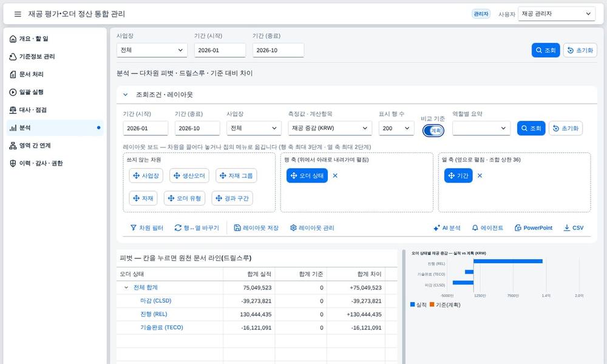Start AI 분석 sparkle tool
The height and width of the screenshot is (364, 607).
pyautogui.click(x=447, y=228)
